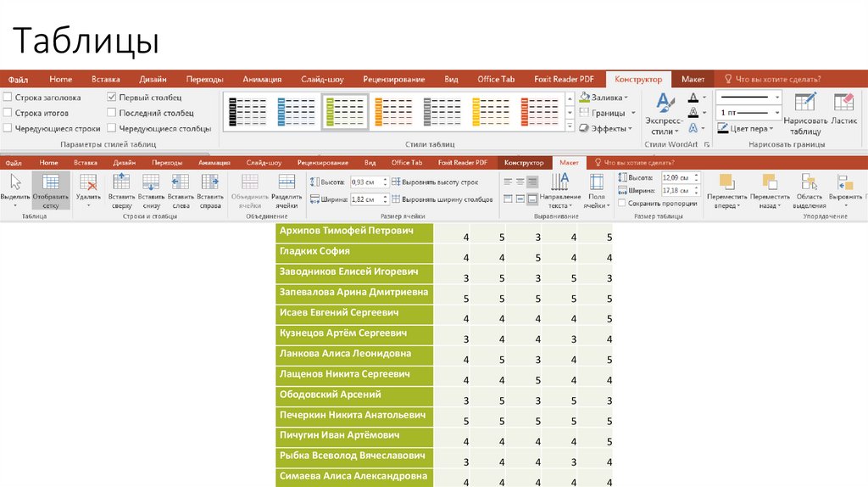Open Рецензирование tab in upper ribbon
868x487 pixels.
[x=394, y=79]
